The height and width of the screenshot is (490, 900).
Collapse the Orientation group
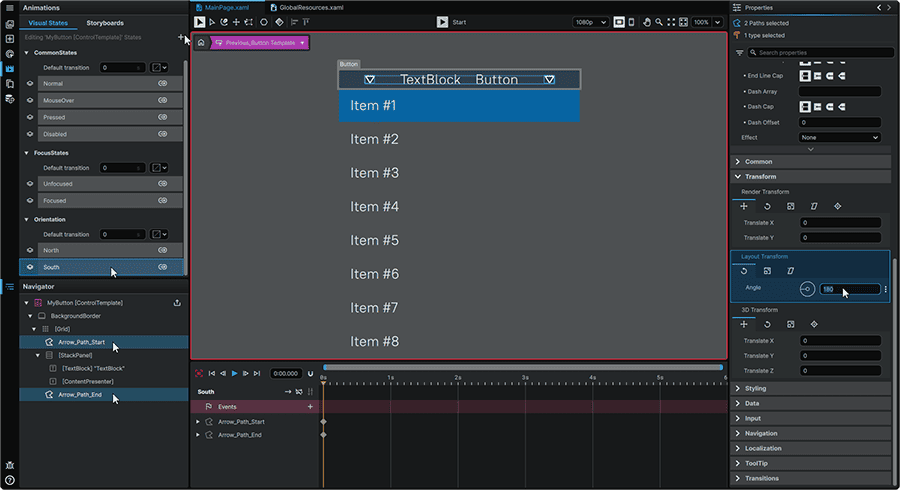pos(26,220)
